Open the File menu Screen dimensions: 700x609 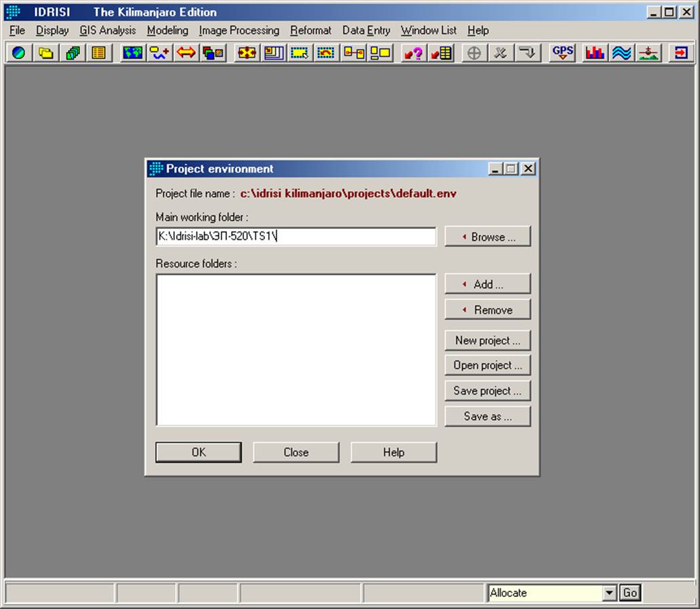17,30
